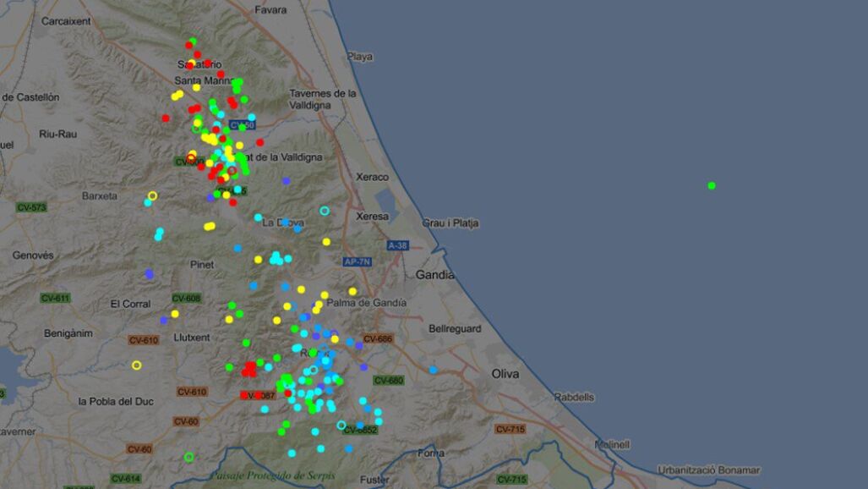
Task: Click the AP-7N motorway shield
Action: (x=358, y=262)
